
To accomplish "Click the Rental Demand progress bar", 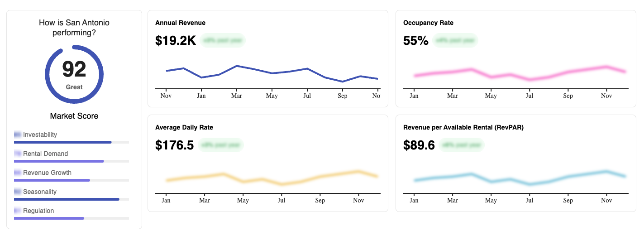I will 72,161.
